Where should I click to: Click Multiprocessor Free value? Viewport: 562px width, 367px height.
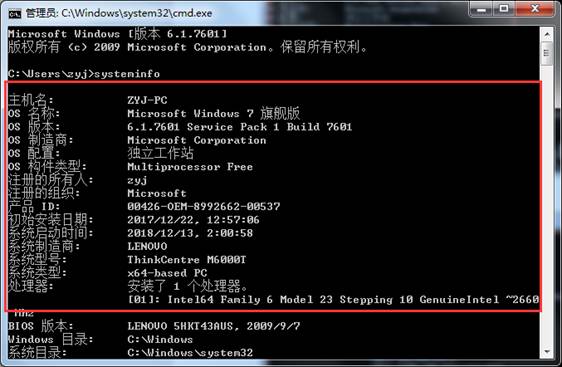tap(190, 167)
